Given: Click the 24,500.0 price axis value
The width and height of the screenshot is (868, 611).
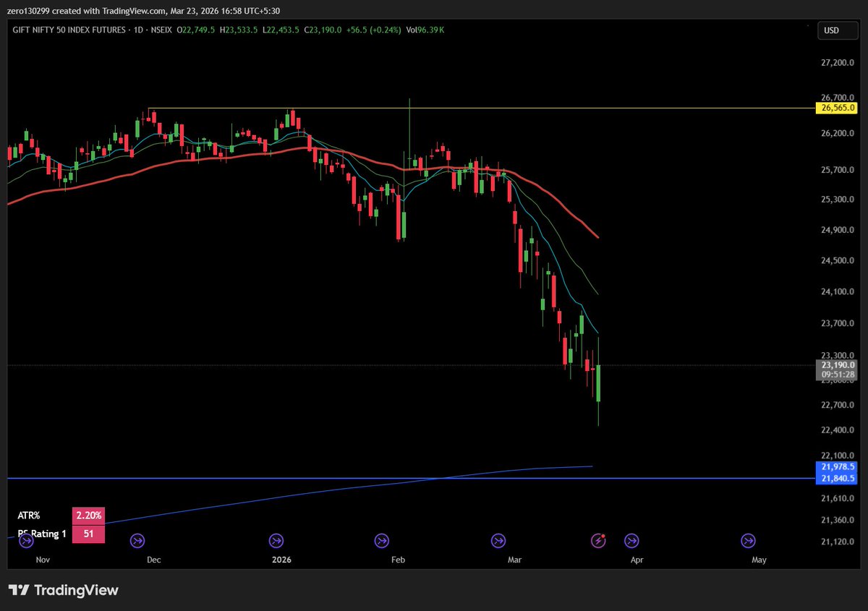Looking at the screenshot, I should pos(838,260).
